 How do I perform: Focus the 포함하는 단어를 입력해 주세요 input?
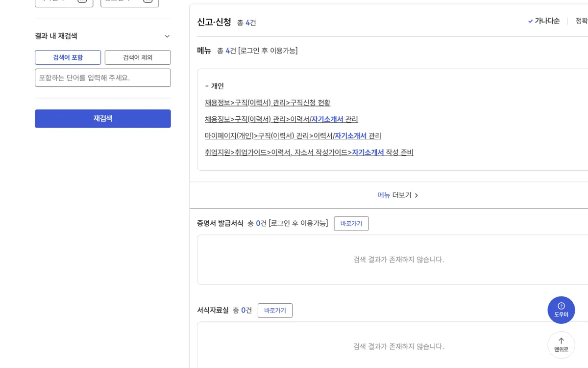pyautogui.click(x=103, y=78)
